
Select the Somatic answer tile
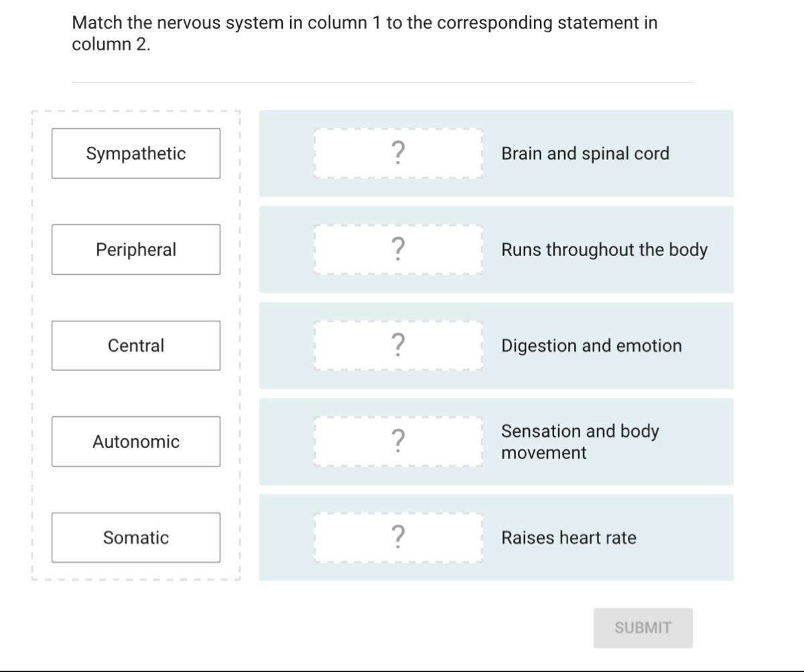click(136, 537)
